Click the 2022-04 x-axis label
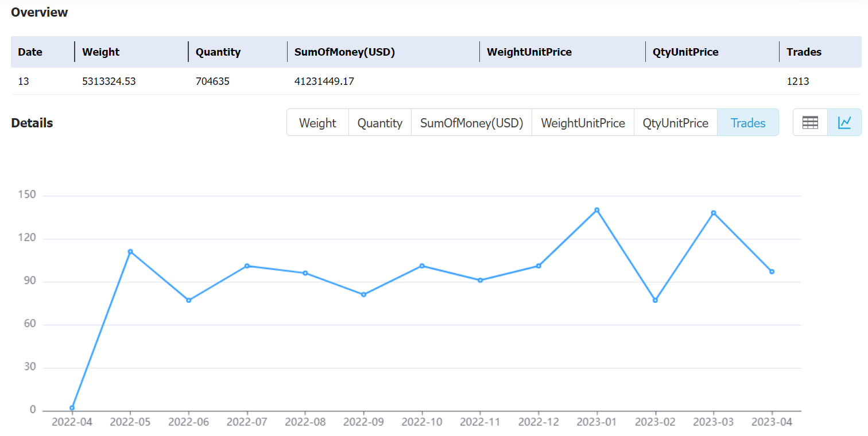The width and height of the screenshot is (868, 436). coord(72,422)
